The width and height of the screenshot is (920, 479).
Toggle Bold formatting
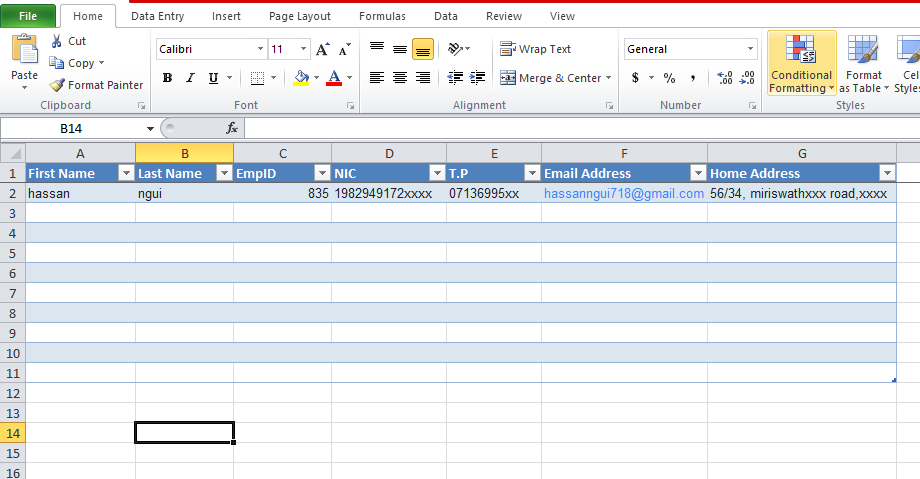[x=167, y=78]
